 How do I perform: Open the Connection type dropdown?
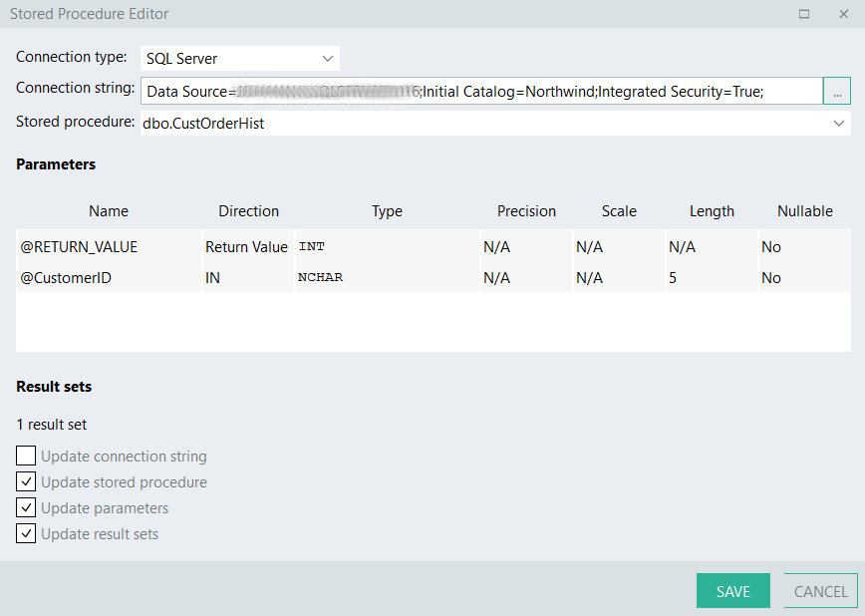[x=327, y=58]
